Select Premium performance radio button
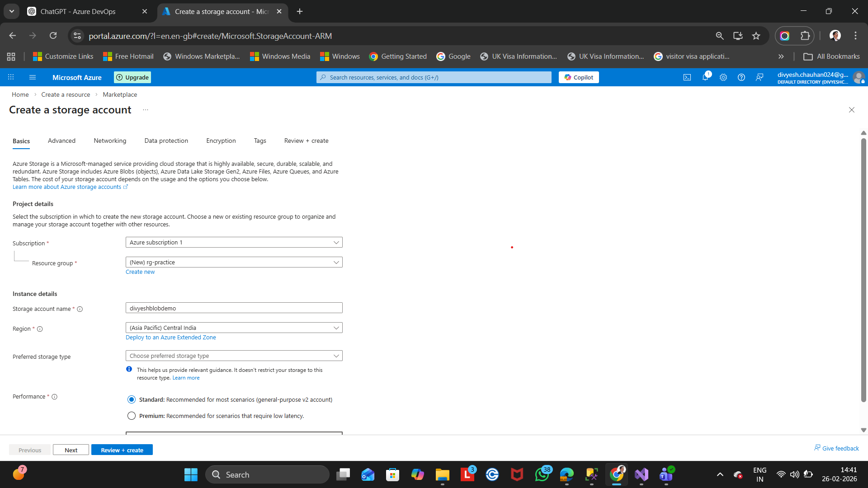 (132, 416)
